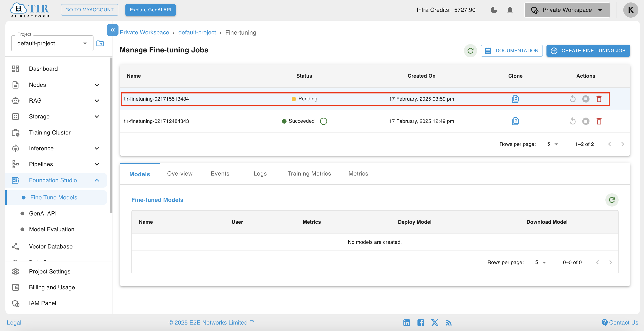Screen dimensions: 644x331
Task: Switch to the Metrics tab
Action: (358, 174)
